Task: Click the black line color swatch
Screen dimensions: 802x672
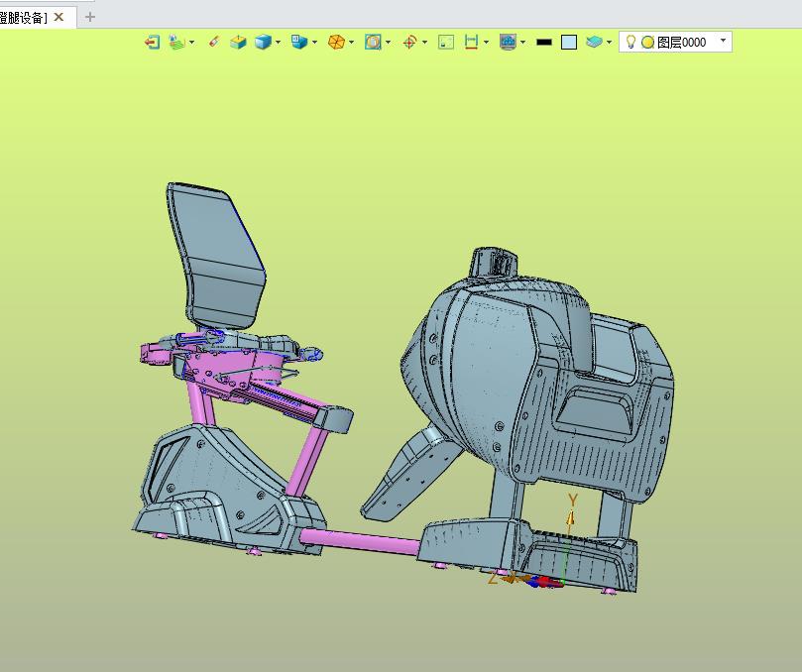Action: pos(544,42)
